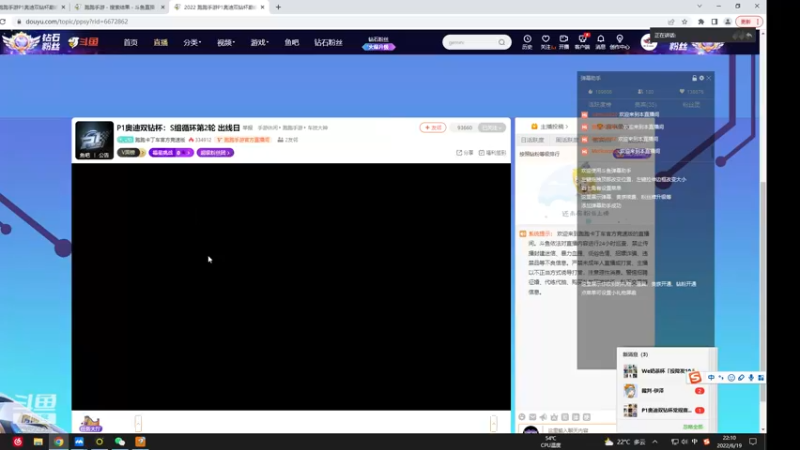The height and width of the screenshot is (450, 800).
Task: Open emoji smiley on Sogou toolbar
Action: tap(731, 378)
